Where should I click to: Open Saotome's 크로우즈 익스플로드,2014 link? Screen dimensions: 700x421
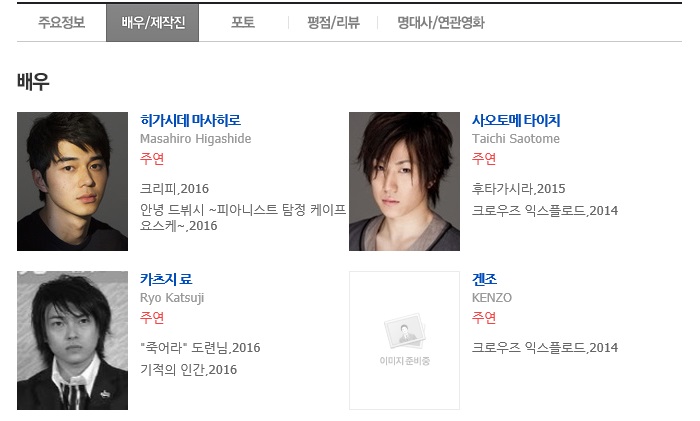(x=545, y=210)
